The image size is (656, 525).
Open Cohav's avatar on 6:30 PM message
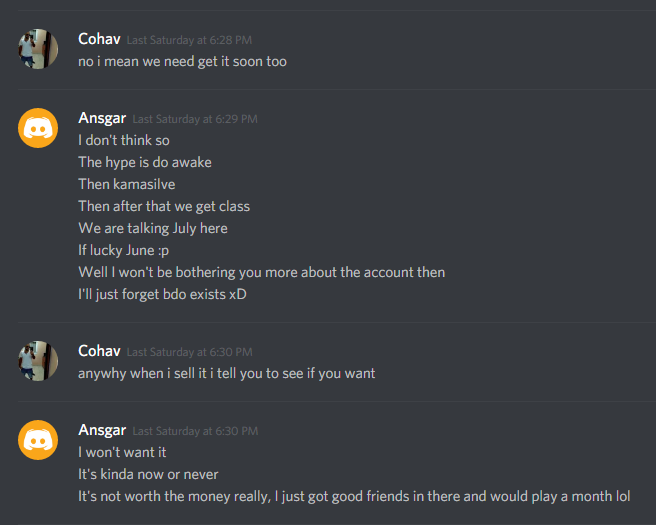coord(38,361)
